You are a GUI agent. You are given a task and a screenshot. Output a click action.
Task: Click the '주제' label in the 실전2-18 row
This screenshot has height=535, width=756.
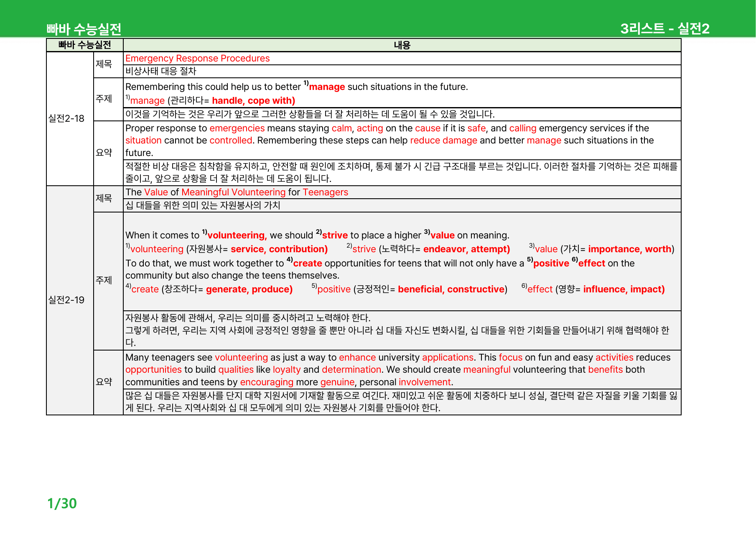[104, 99]
